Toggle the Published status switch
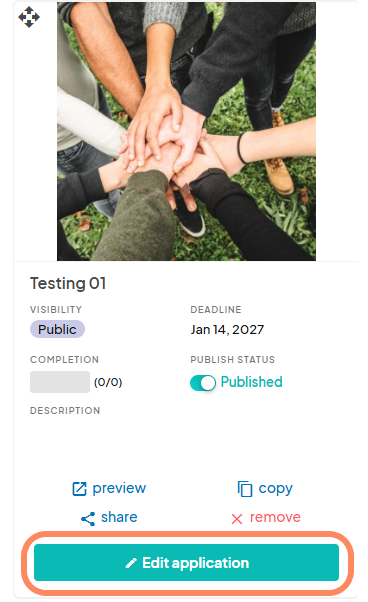This screenshot has height=602, width=368. [203, 382]
